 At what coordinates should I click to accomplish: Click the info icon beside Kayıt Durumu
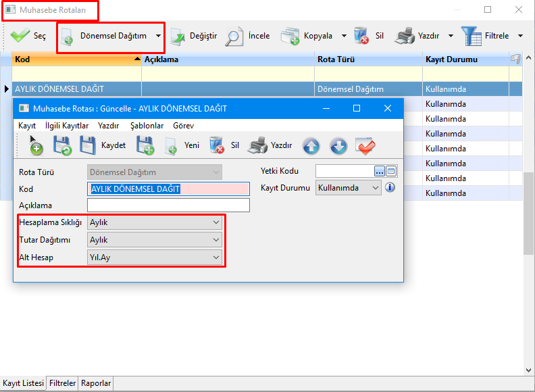tap(390, 188)
